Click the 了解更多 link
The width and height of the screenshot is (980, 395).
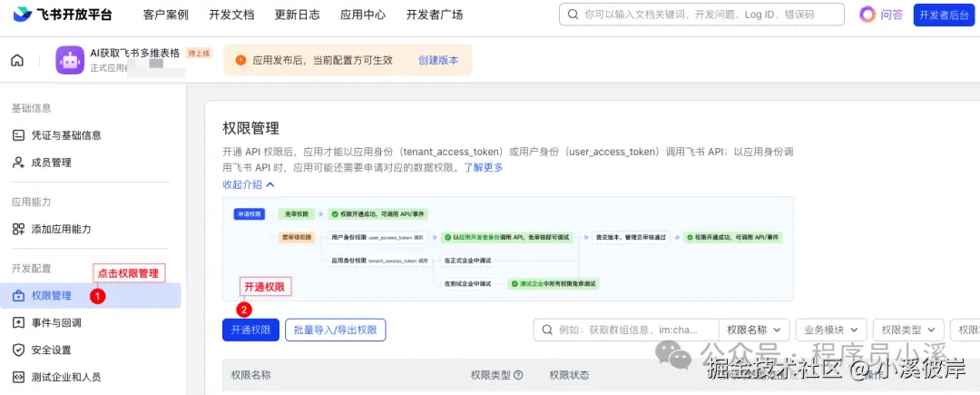click(483, 167)
